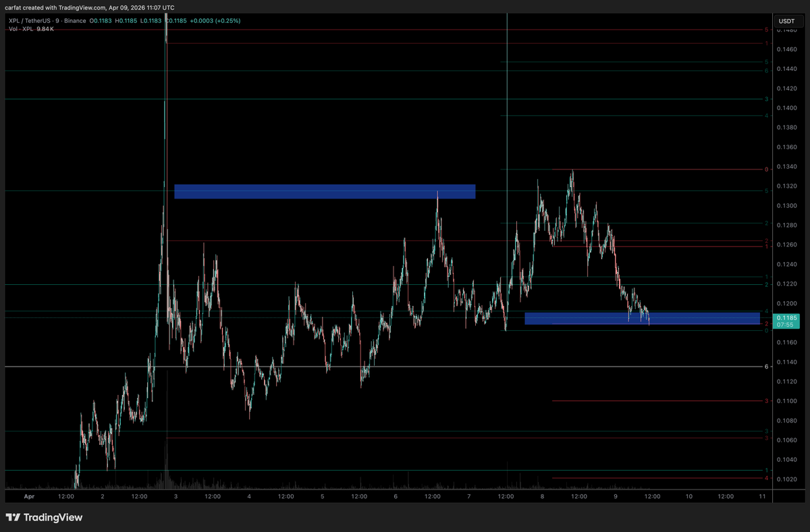
Task: Click the current price label 0.1185
Action: click(x=787, y=317)
